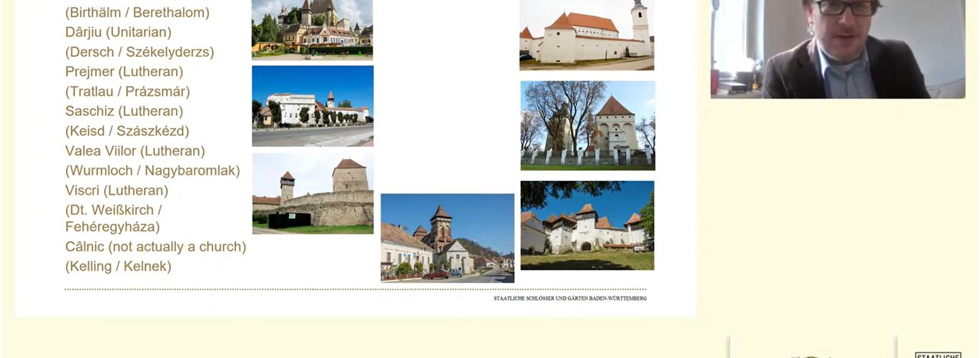
Task: Select the bottom-right white church with red roofs photo
Action: 587,225
